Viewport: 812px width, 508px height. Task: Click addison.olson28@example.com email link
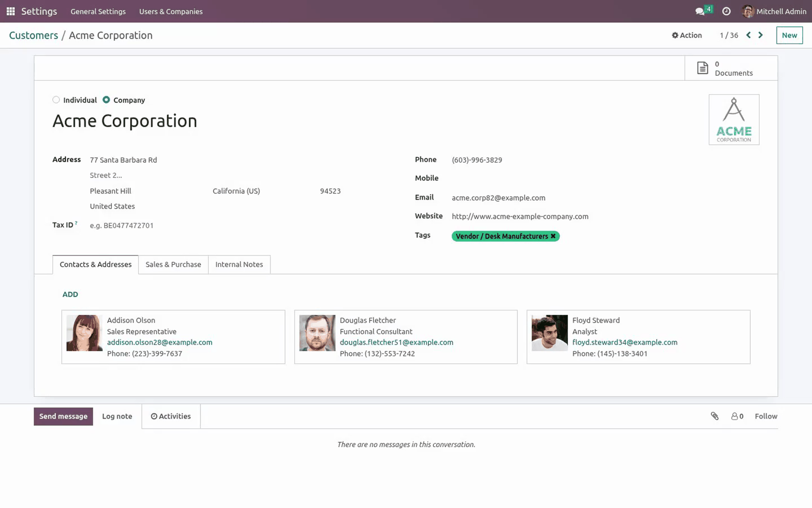tap(160, 342)
